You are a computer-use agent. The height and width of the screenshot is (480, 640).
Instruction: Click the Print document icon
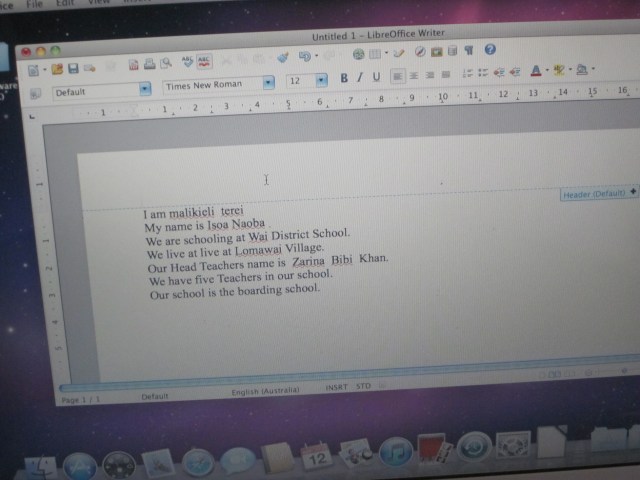tap(149, 64)
